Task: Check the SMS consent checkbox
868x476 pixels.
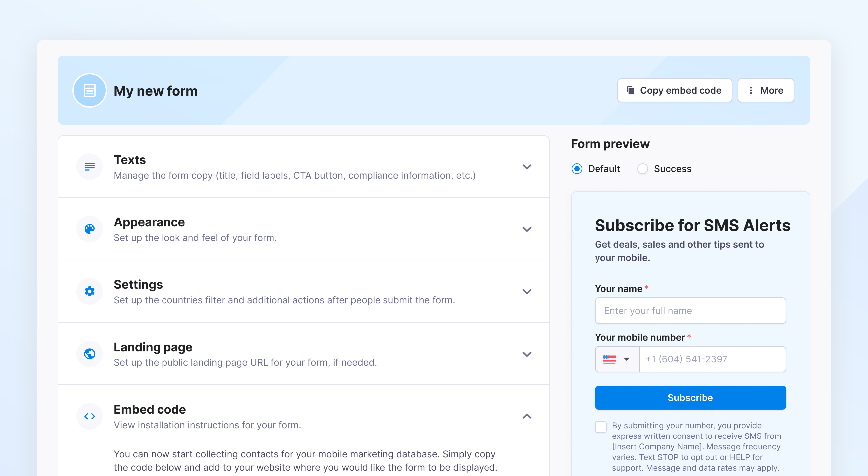Action: pos(601,427)
